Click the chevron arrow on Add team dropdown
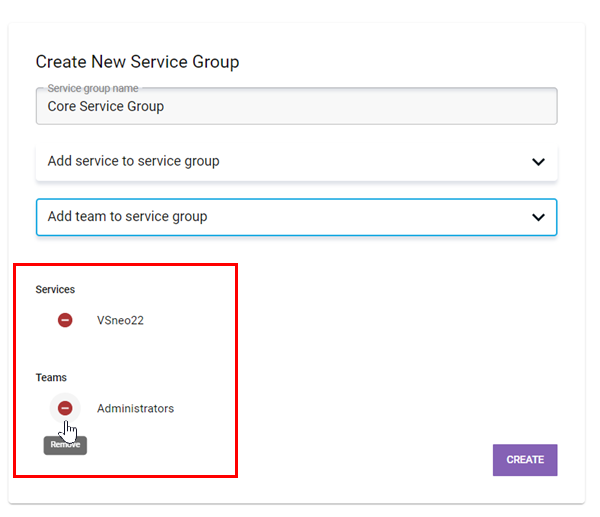Screen dimensions: 600x517 click(538, 217)
